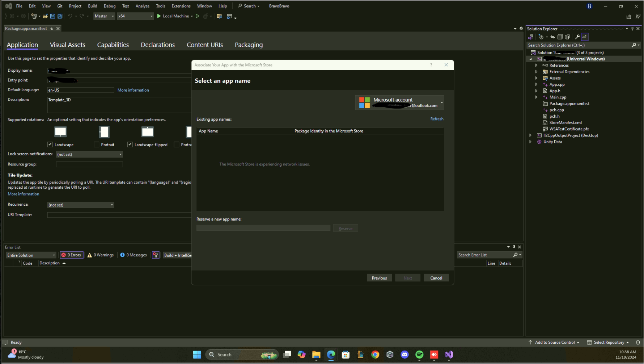Switch to the Capabilities tab
The height and width of the screenshot is (364, 644).
pyautogui.click(x=113, y=45)
